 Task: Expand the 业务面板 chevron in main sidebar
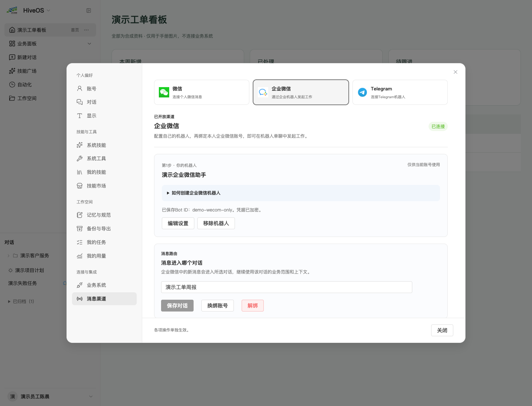coord(89,44)
